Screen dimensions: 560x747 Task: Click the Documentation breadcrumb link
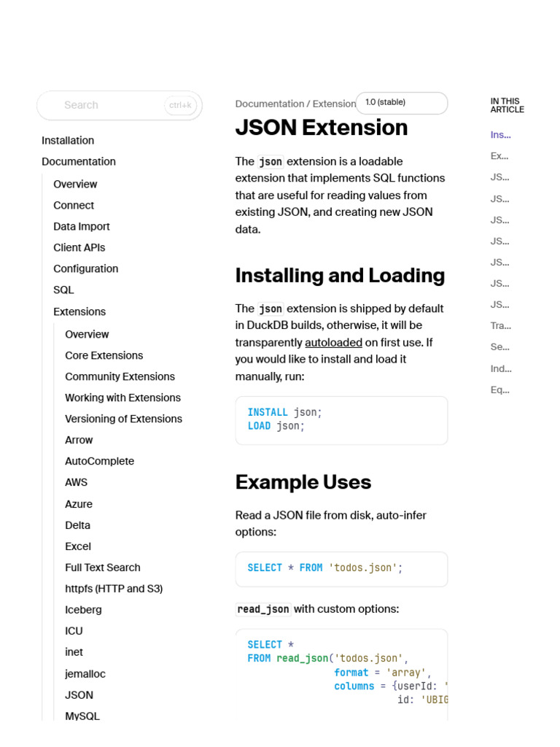269,104
